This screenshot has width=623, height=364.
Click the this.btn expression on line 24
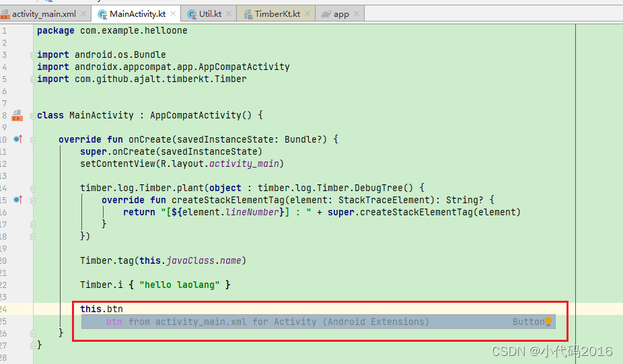(x=102, y=309)
